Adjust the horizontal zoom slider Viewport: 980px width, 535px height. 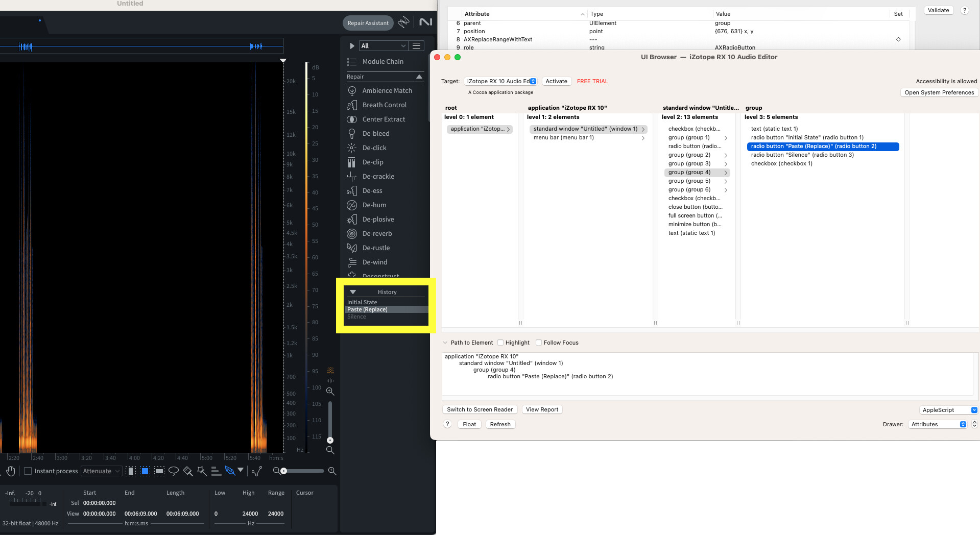coord(302,471)
